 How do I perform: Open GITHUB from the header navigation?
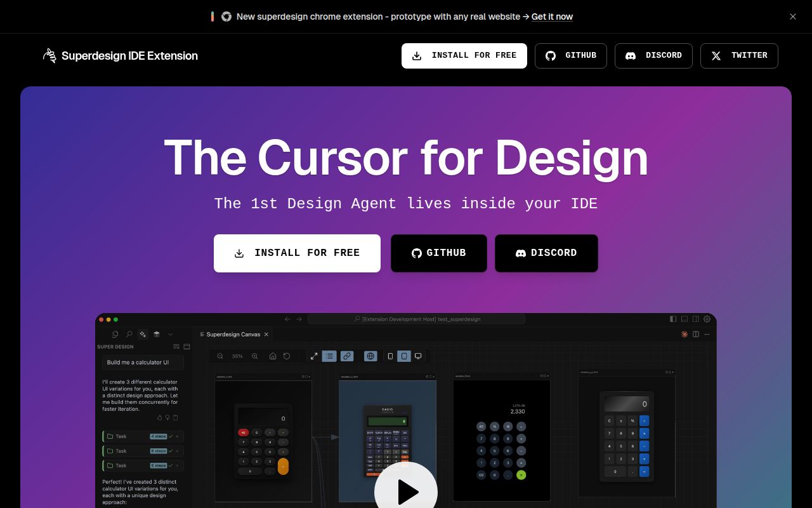(571, 56)
